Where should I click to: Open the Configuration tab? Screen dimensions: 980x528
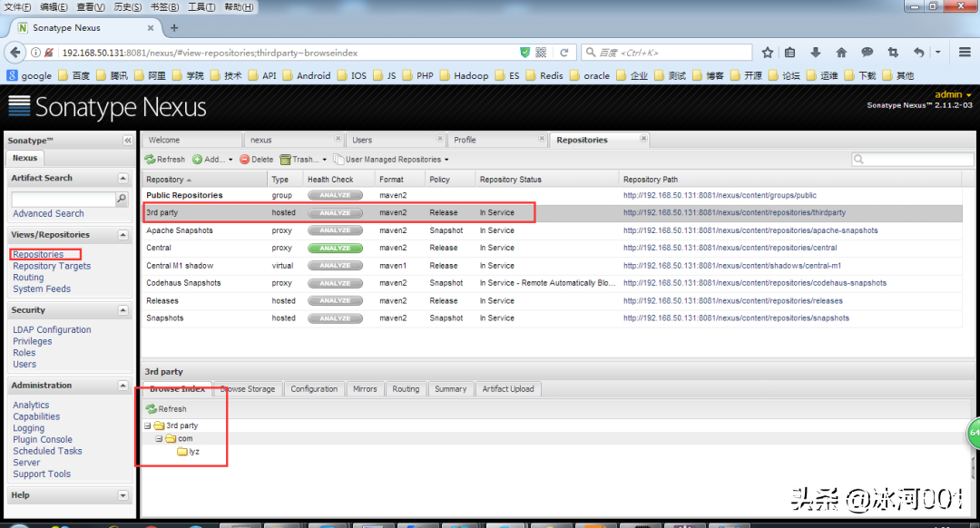pos(314,389)
